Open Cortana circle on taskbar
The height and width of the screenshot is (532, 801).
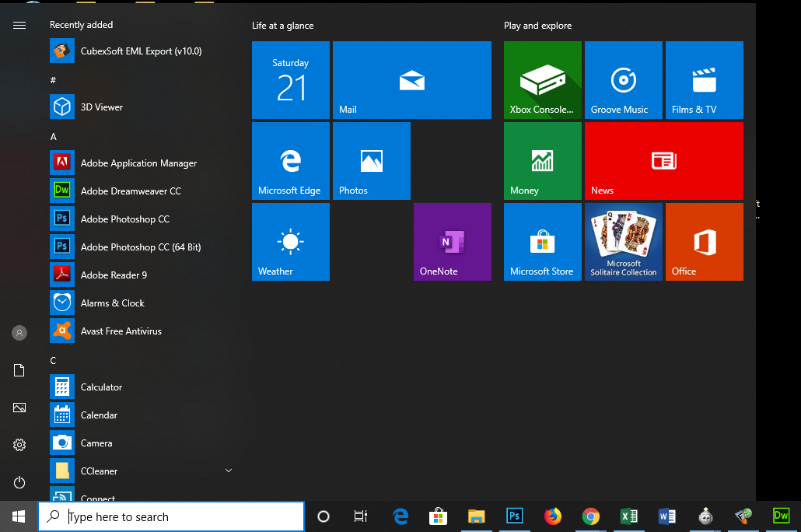coord(324,516)
